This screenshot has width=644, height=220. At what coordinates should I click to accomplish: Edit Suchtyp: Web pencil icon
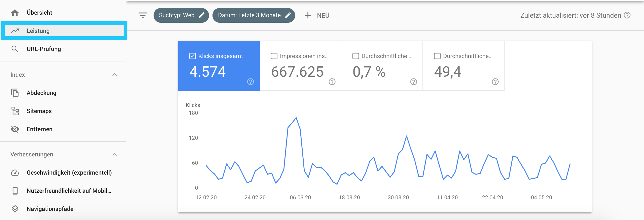pyautogui.click(x=202, y=15)
